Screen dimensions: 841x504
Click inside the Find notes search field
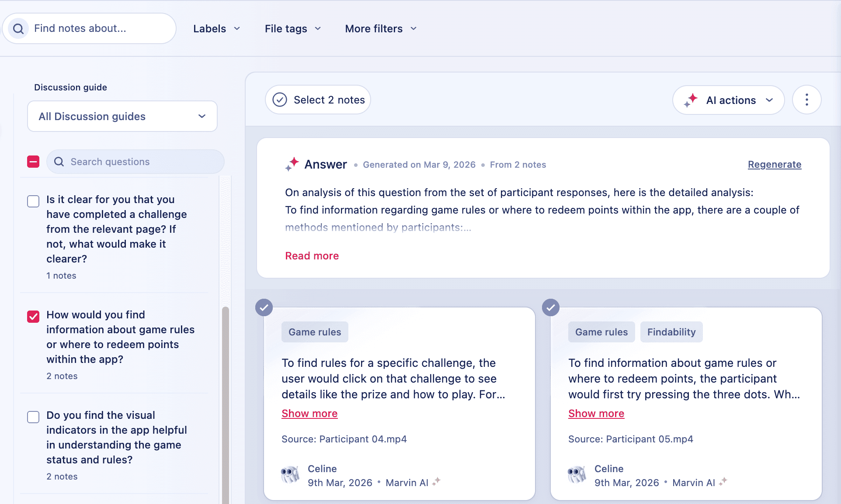point(96,28)
